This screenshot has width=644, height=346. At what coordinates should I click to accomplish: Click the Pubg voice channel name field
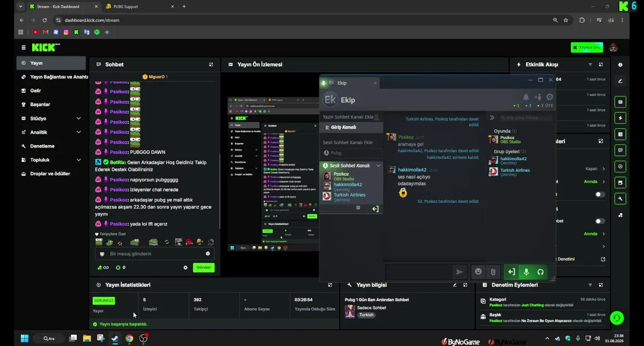click(352, 153)
